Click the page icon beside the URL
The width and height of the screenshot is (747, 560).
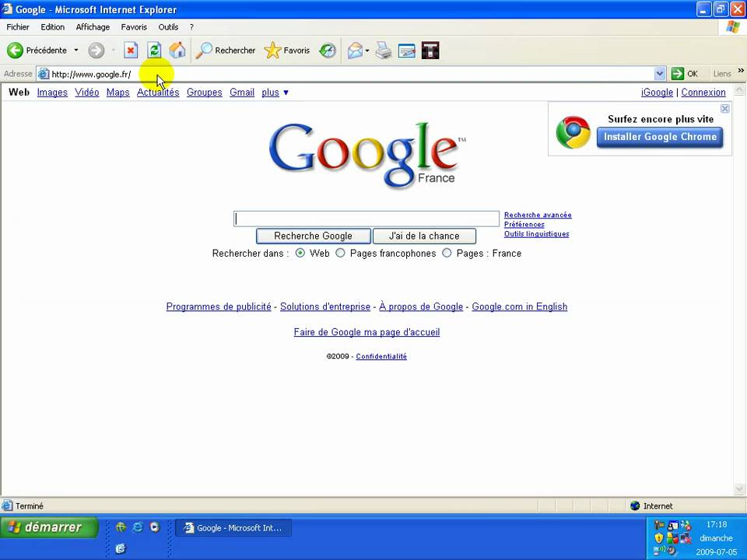click(44, 74)
